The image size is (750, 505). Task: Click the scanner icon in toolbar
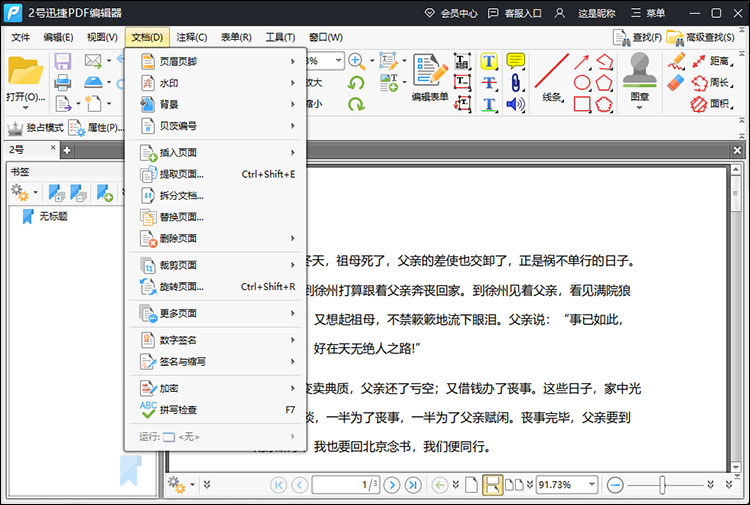pos(93,82)
